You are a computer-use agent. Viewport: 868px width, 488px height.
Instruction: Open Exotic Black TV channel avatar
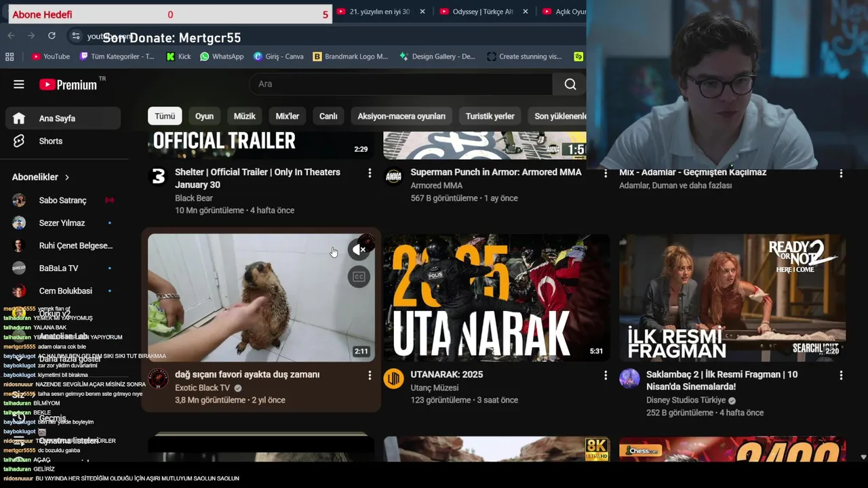(x=158, y=378)
